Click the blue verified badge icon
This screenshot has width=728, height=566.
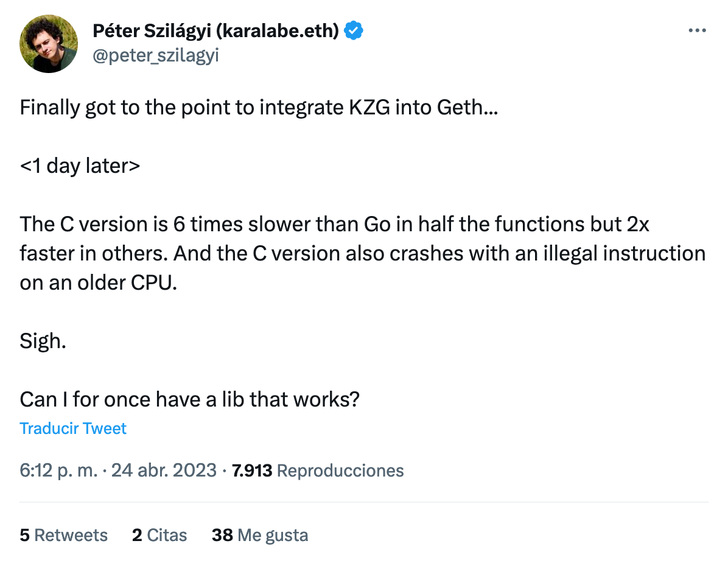coord(354,30)
